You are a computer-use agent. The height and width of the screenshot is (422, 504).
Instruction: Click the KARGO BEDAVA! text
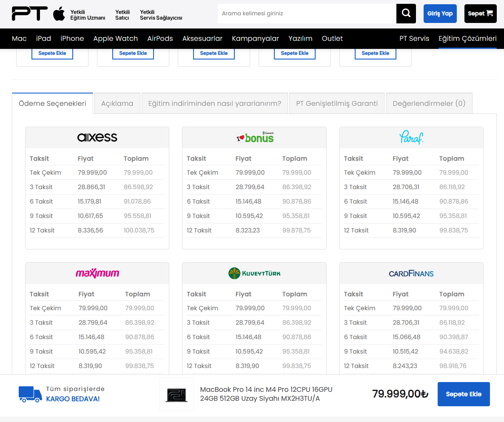pos(73,399)
